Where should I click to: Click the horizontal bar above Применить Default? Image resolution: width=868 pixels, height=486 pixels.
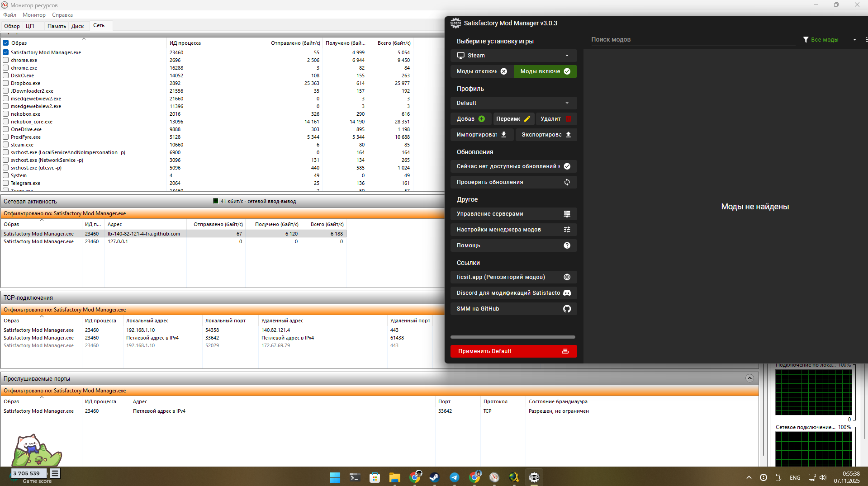[x=513, y=337]
